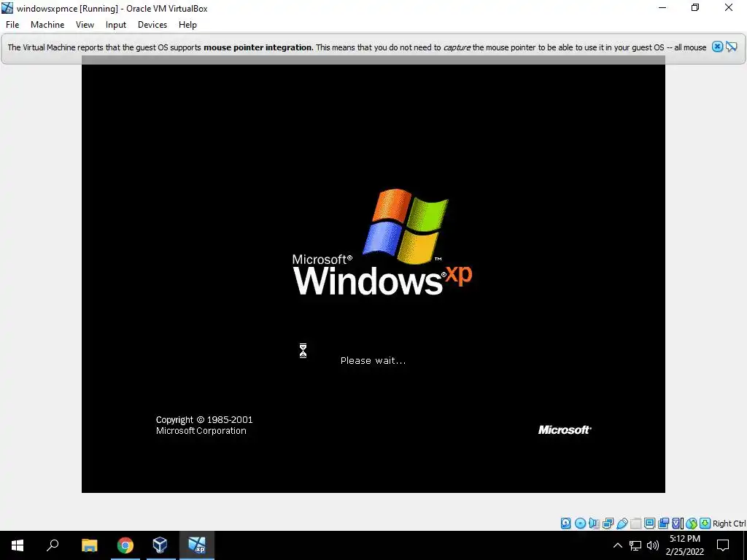Click the mouse integration indicator icon

pyautogui.click(x=692, y=524)
